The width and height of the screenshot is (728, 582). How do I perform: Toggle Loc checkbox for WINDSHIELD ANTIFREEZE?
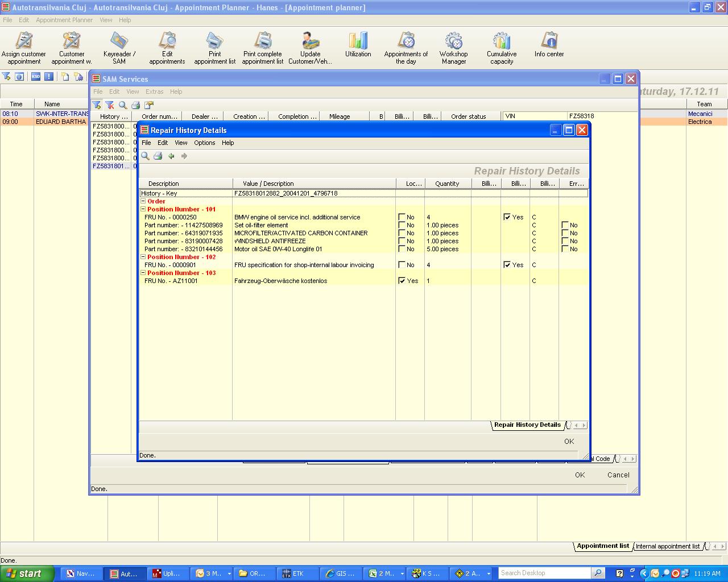402,241
